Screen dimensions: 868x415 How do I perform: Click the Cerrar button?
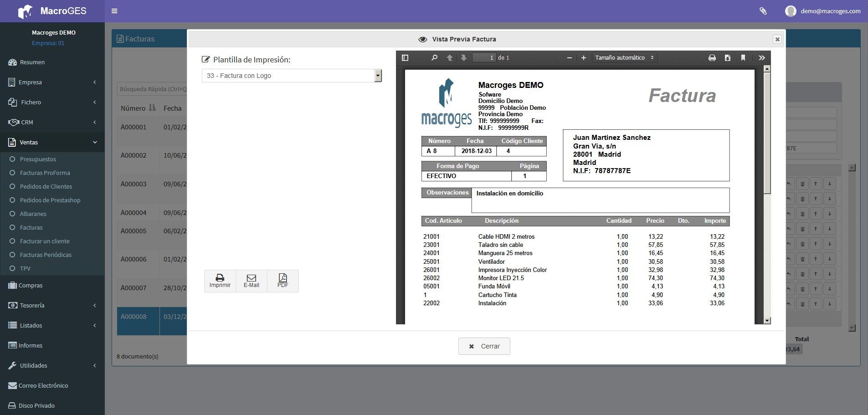[484, 346]
